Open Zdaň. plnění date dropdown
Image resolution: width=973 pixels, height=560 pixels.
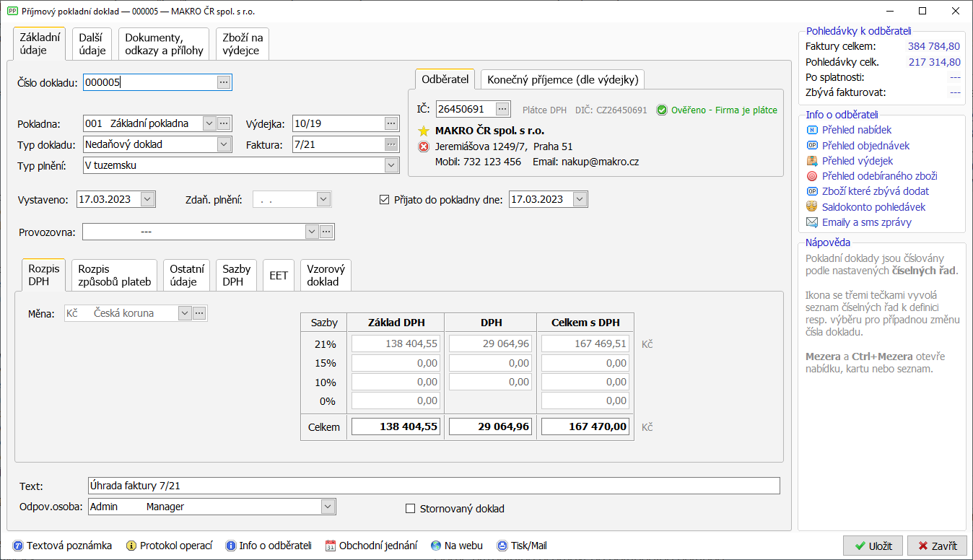tap(323, 199)
